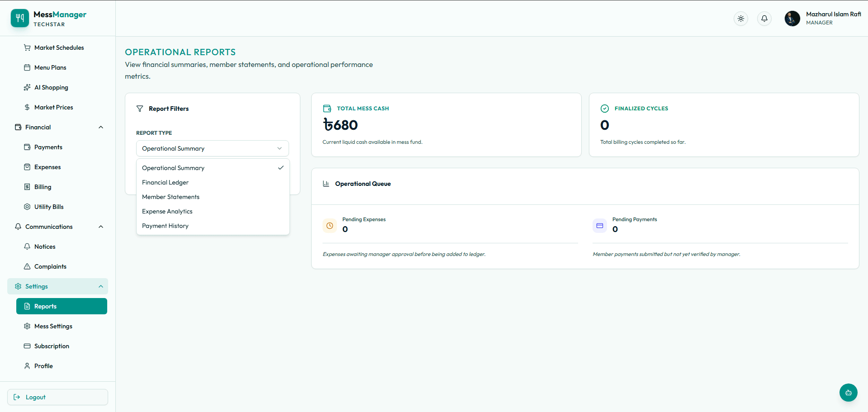Log out using the Logout button
Screen dimensions: 868x412
57,397
